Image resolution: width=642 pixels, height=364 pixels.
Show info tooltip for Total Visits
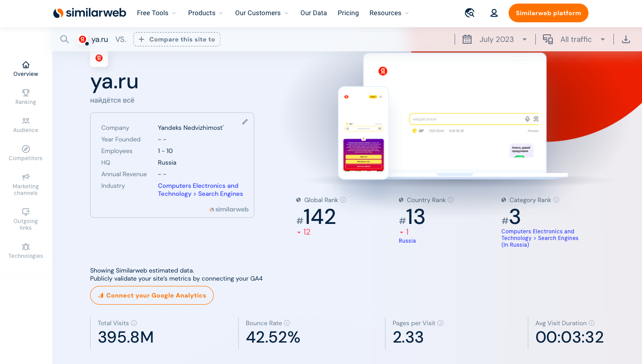tap(134, 323)
